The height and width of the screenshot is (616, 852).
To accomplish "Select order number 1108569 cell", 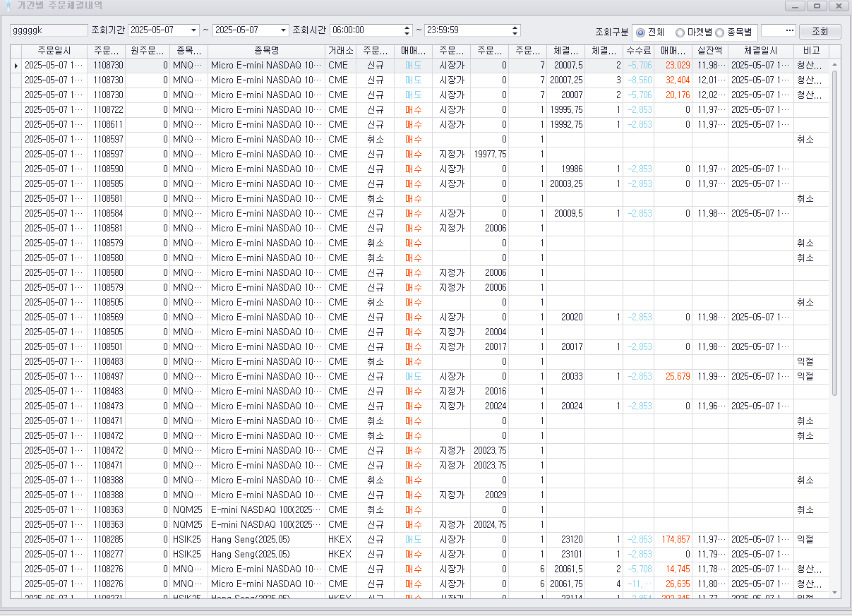I will pos(108,318).
